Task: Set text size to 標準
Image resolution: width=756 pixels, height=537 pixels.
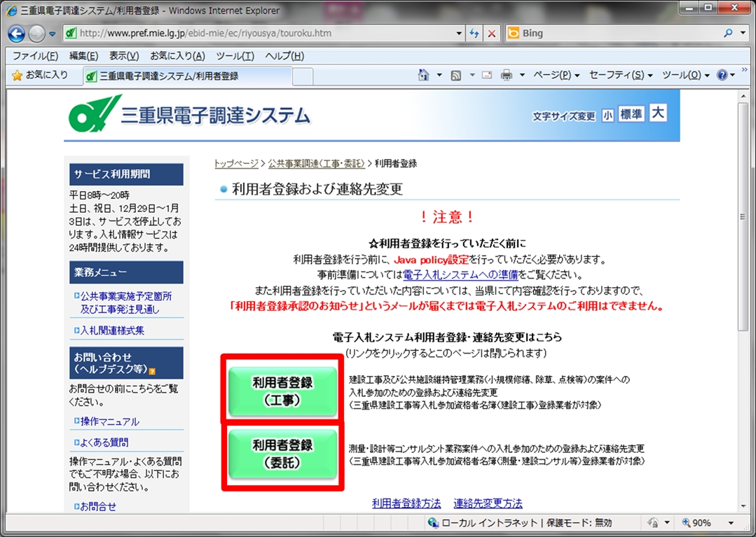Action: (x=631, y=114)
